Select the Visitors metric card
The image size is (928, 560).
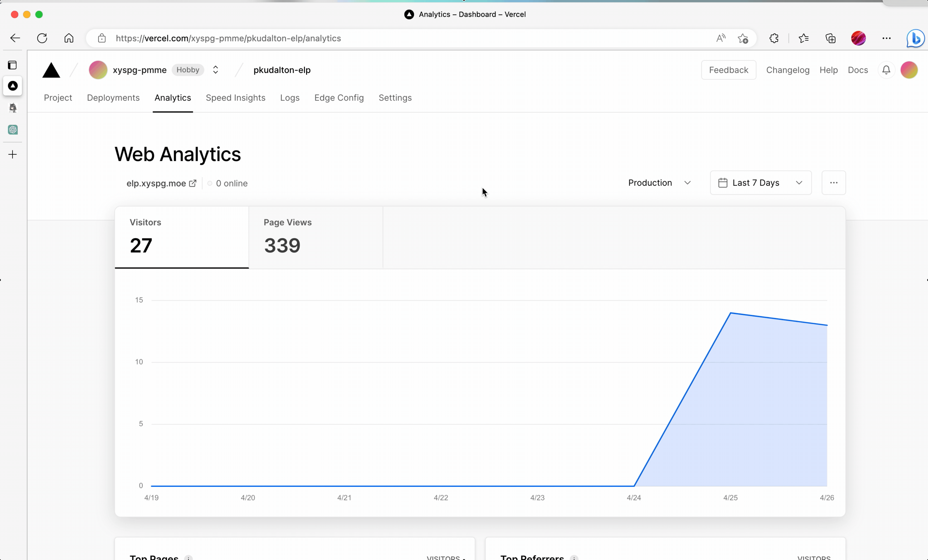tap(182, 237)
